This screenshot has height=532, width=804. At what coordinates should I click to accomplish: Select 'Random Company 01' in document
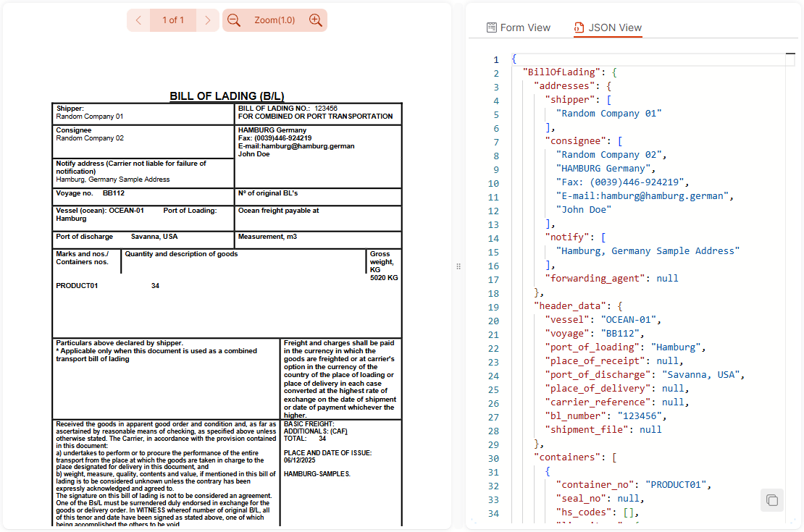pyautogui.click(x=90, y=117)
